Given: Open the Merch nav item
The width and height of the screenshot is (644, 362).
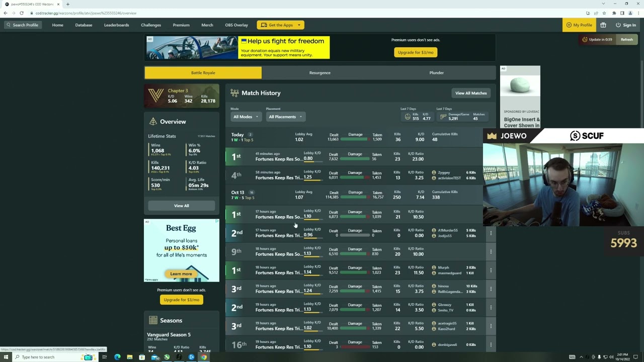Looking at the screenshot, I should 207,25.
